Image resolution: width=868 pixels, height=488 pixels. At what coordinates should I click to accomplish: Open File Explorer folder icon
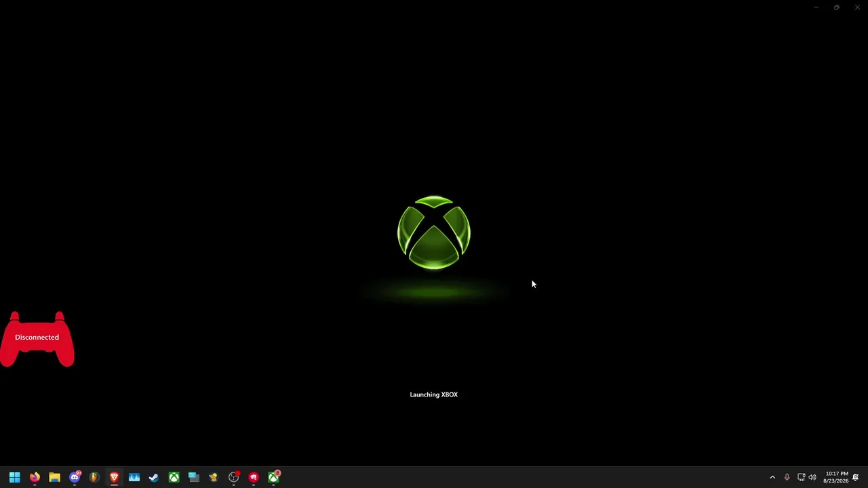[x=54, y=477]
